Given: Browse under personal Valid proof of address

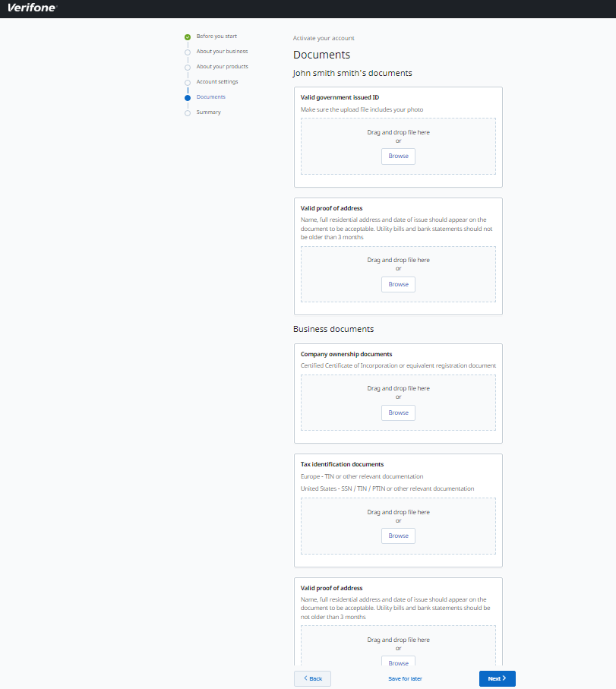Looking at the screenshot, I should [398, 283].
